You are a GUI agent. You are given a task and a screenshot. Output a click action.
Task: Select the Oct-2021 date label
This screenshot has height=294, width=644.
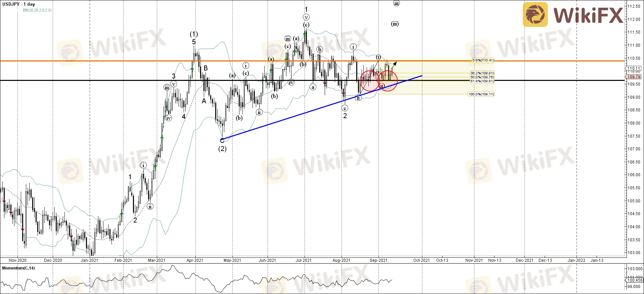pyautogui.click(x=421, y=260)
